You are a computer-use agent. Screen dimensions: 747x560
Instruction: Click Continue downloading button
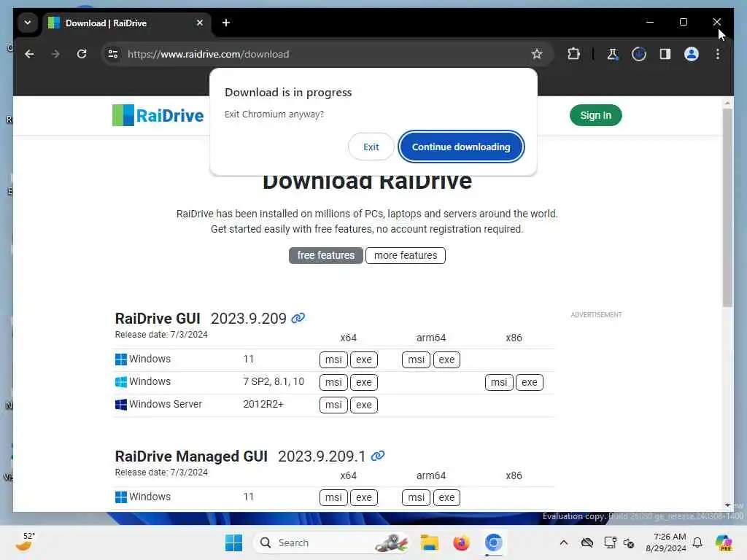click(461, 147)
